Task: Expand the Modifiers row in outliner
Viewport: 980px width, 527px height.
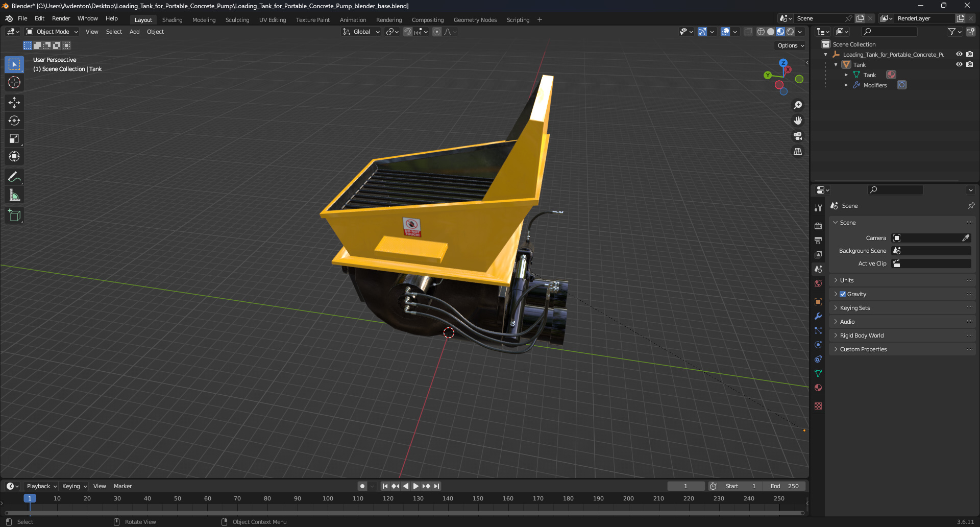Action: 846,85
